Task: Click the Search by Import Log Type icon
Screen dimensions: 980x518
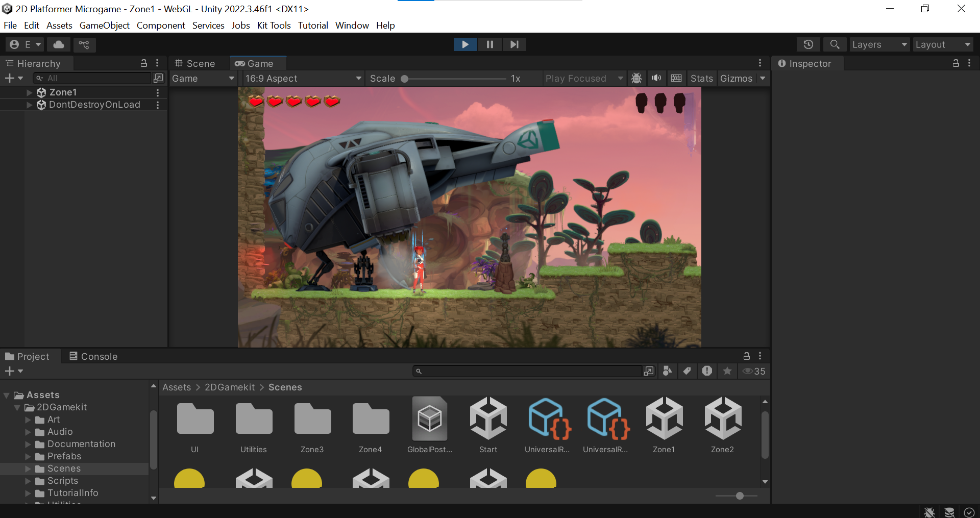Action: (x=707, y=371)
